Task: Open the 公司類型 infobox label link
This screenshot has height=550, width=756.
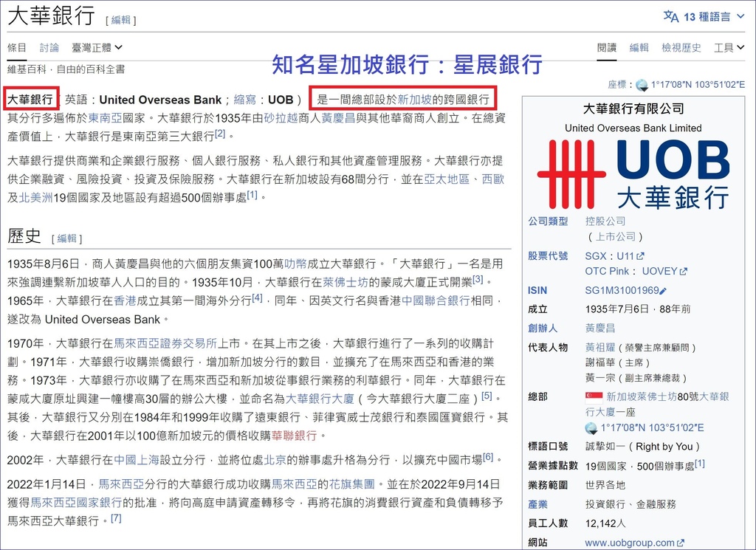Action: click(549, 221)
